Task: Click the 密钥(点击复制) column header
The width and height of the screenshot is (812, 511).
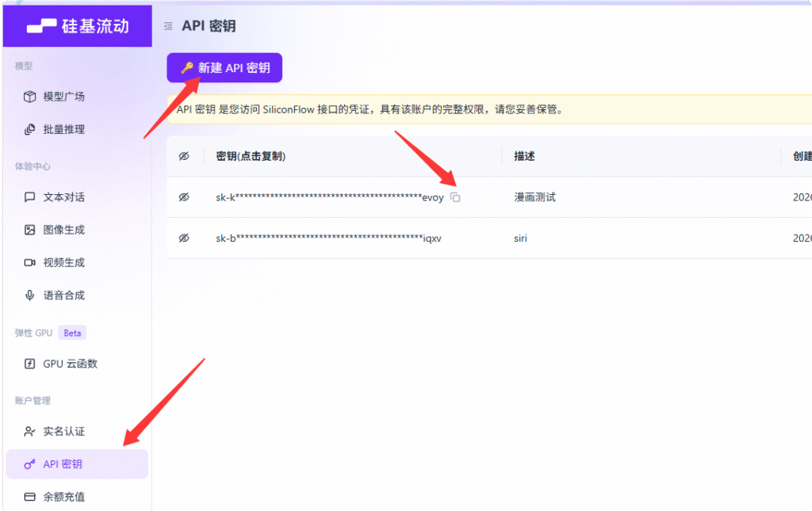Action: coord(251,156)
